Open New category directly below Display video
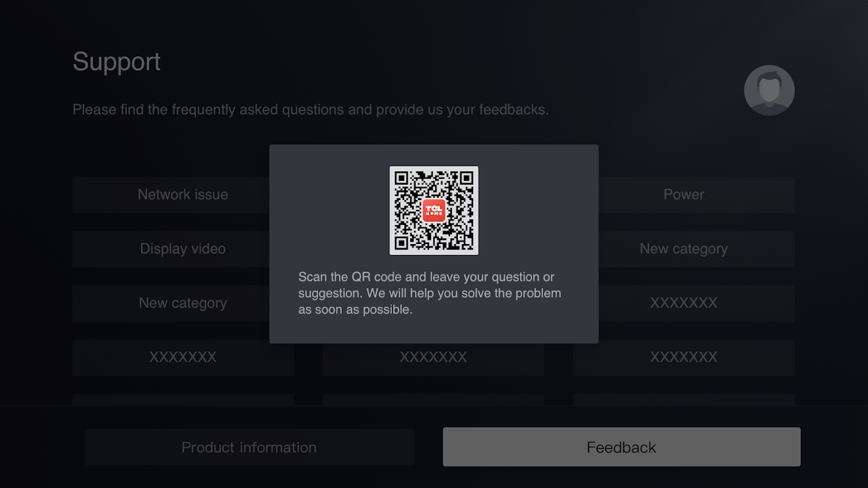Screen dimensions: 868x488 point(183,303)
